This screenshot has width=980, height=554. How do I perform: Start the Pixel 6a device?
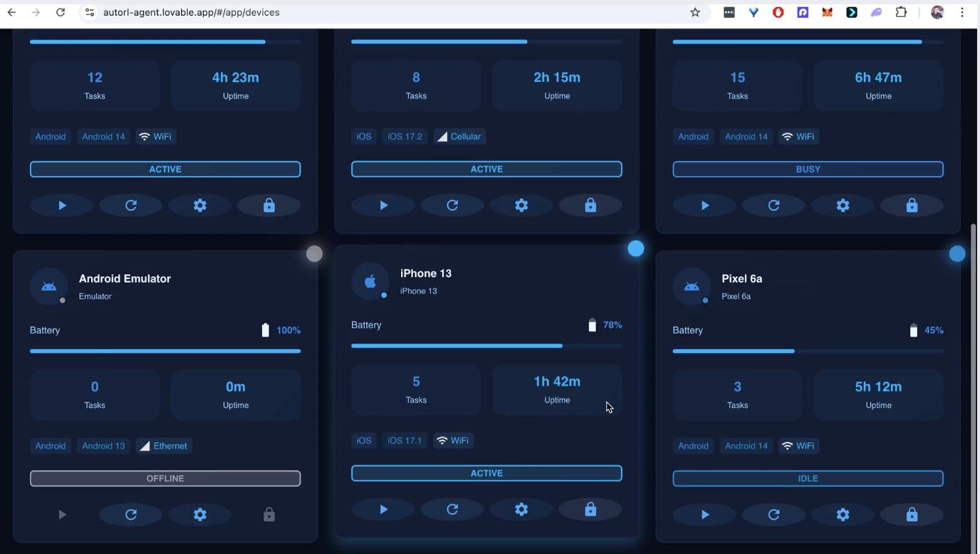point(705,514)
